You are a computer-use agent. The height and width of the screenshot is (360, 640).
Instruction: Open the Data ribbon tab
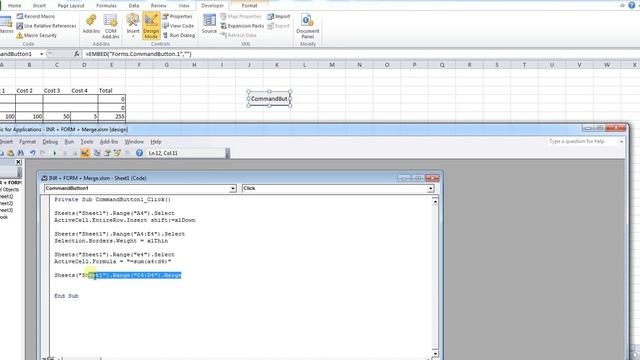(134, 6)
